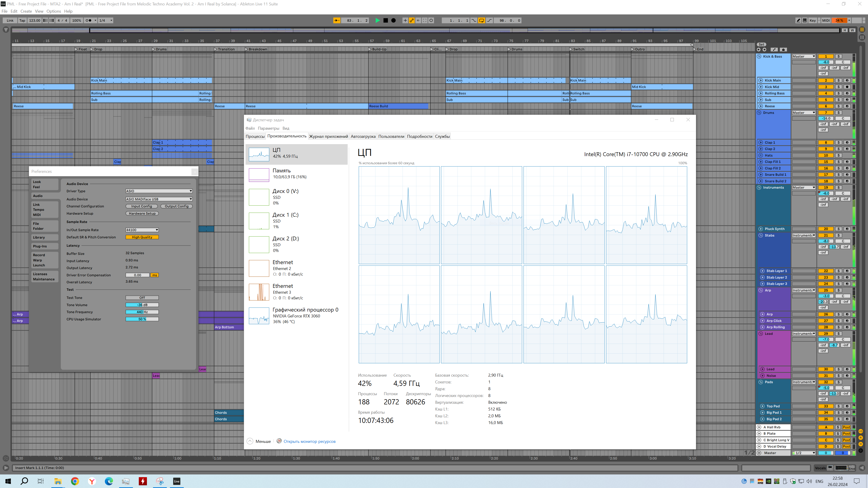The width and height of the screenshot is (868, 488).
Task: Click the Follow playback arrow icon
Action: 337,21
